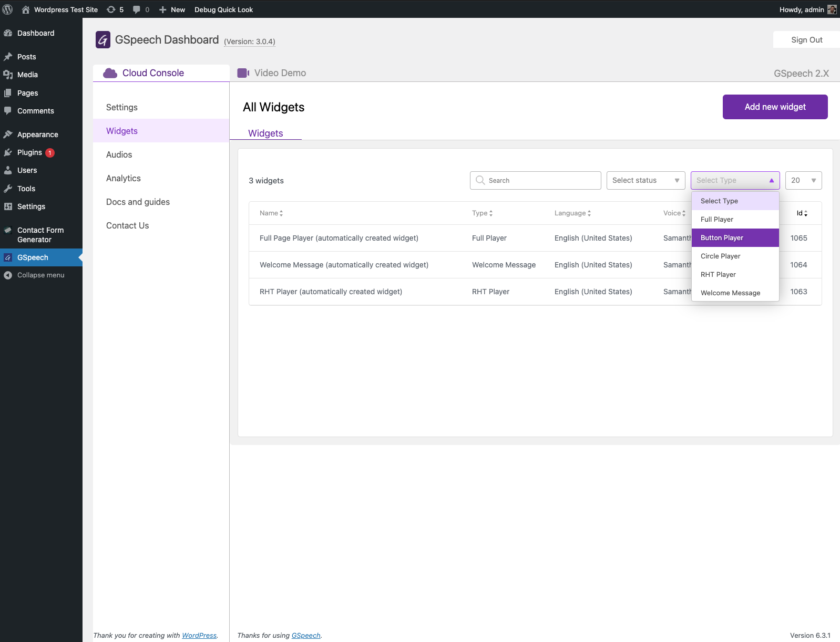Viewport: 840px width, 642px height.
Task: Open the GSpeech footer link
Action: (x=306, y=635)
